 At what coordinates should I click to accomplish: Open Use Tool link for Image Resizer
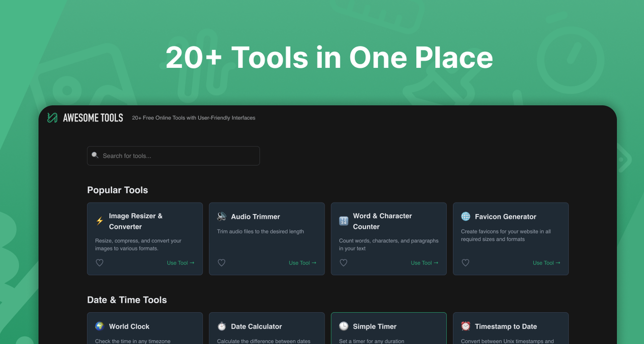pos(180,263)
